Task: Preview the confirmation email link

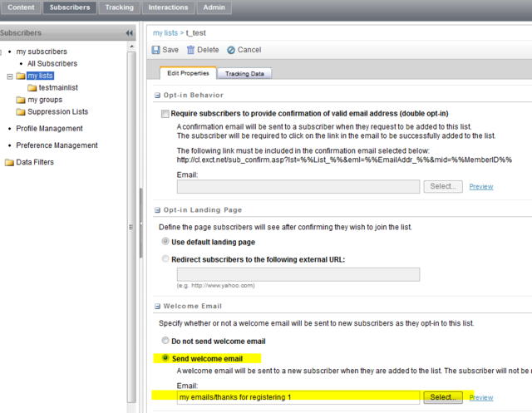Action: [x=481, y=187]
